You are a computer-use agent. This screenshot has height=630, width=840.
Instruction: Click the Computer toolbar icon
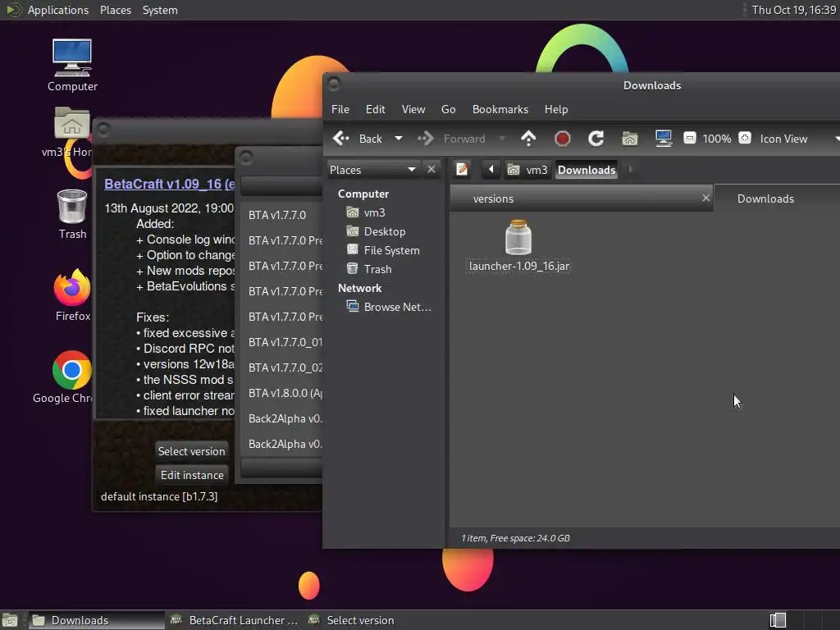tap(663, 139)
